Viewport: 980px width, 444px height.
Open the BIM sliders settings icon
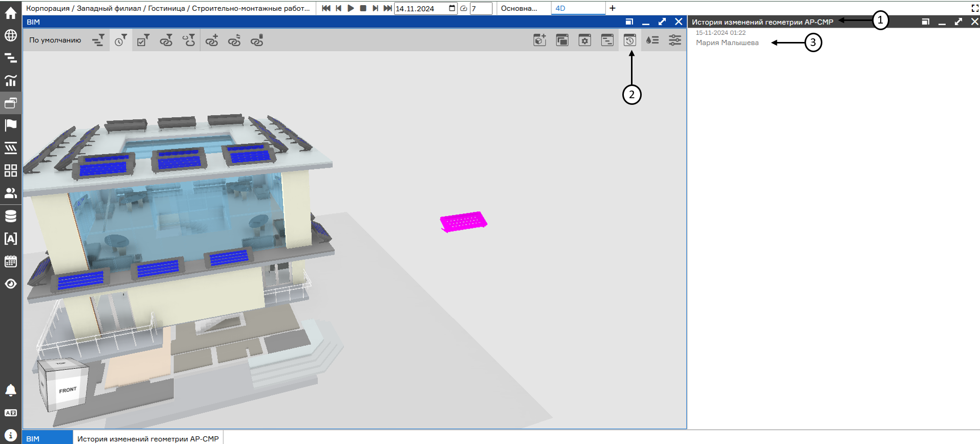tap(675, 40)
